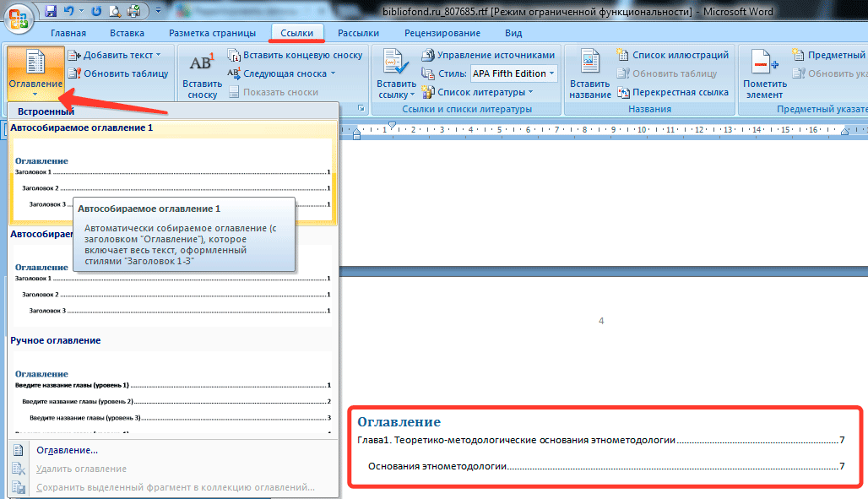Click the Список иллюстраций icon
868x499 pixels.
(623, 54)
